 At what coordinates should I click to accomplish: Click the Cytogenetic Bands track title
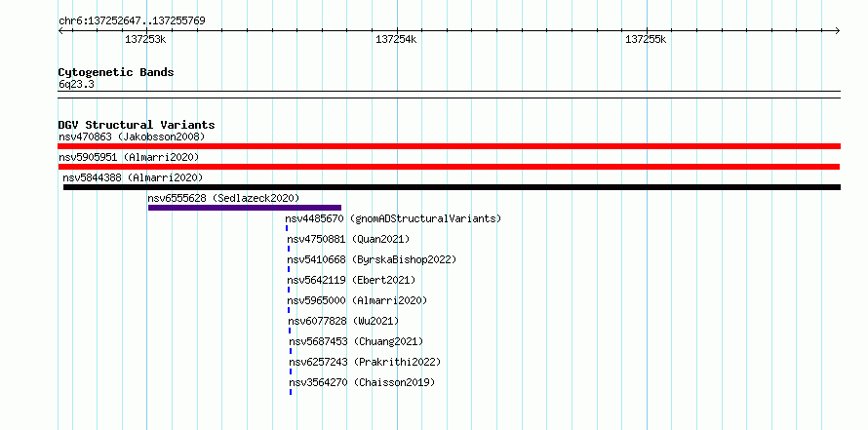116,72
